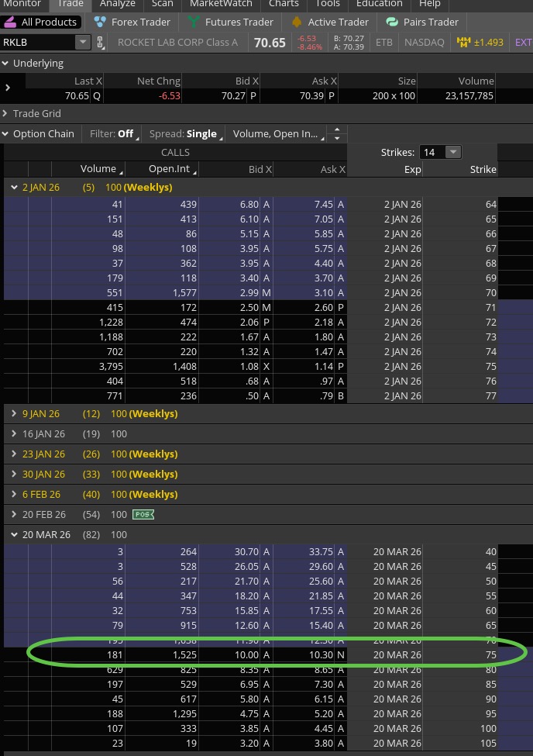The width and height of the screenshot is (533, 756).
Task: Click the POS tag on 20 FEB 26
Action: (x=142, y=515)
